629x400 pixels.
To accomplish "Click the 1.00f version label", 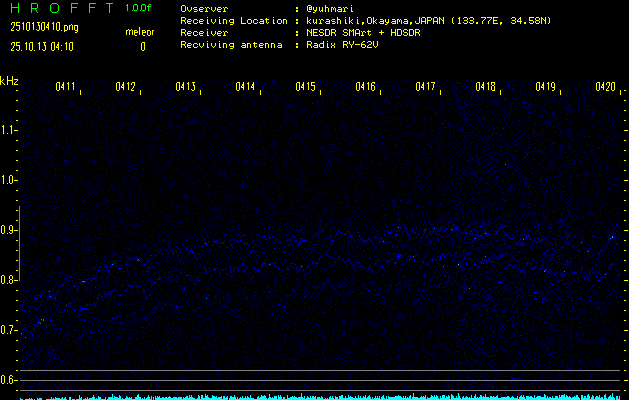I will (140, 8).
